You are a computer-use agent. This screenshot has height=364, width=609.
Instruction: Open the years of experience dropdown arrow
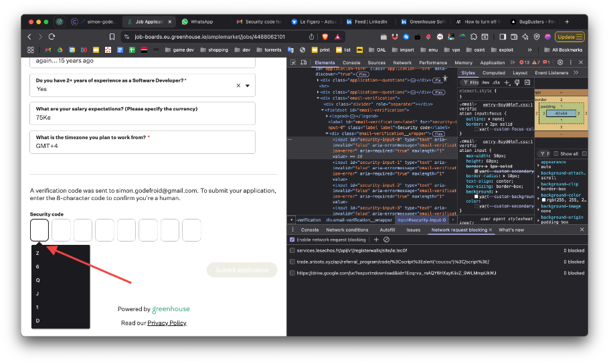tap(248, 86)
